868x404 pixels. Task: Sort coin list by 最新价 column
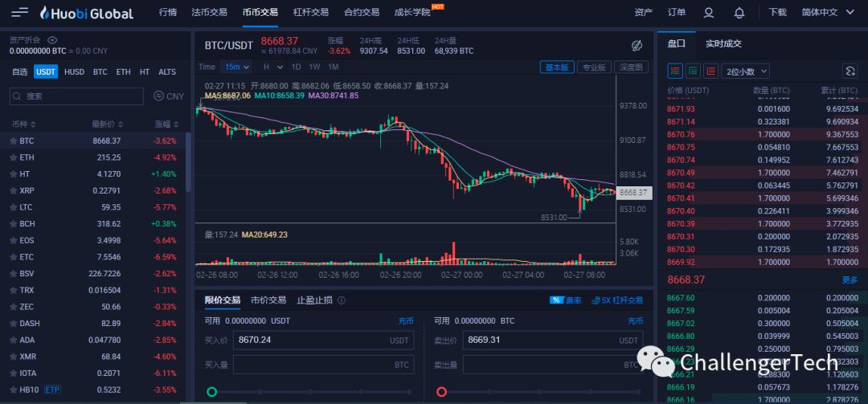point(108,124)
